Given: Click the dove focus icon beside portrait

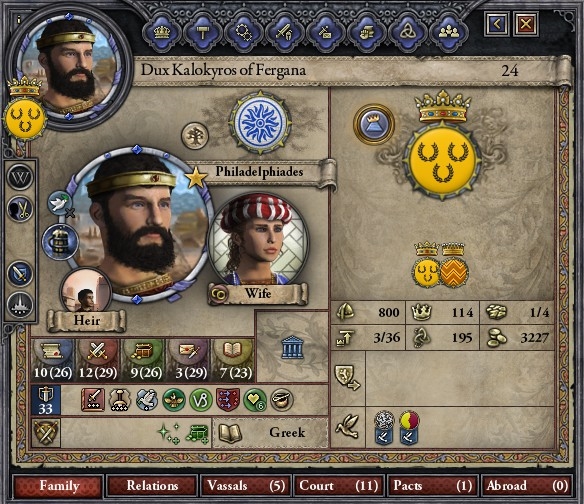Looking at the screenshot, I should click(60, 203).
